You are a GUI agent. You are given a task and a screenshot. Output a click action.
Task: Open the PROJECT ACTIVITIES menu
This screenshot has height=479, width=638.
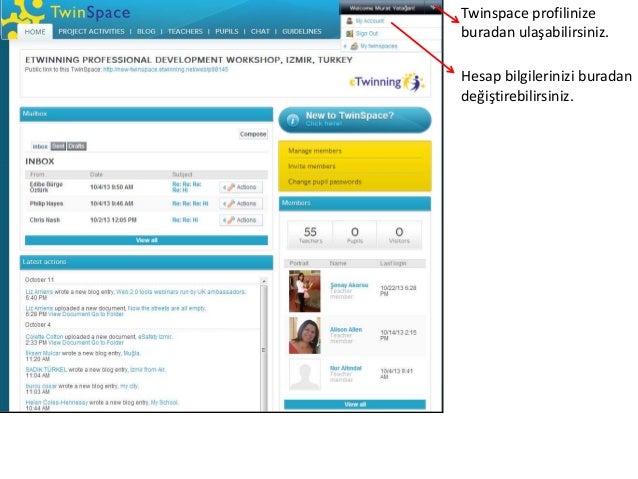tap(91, 31)
